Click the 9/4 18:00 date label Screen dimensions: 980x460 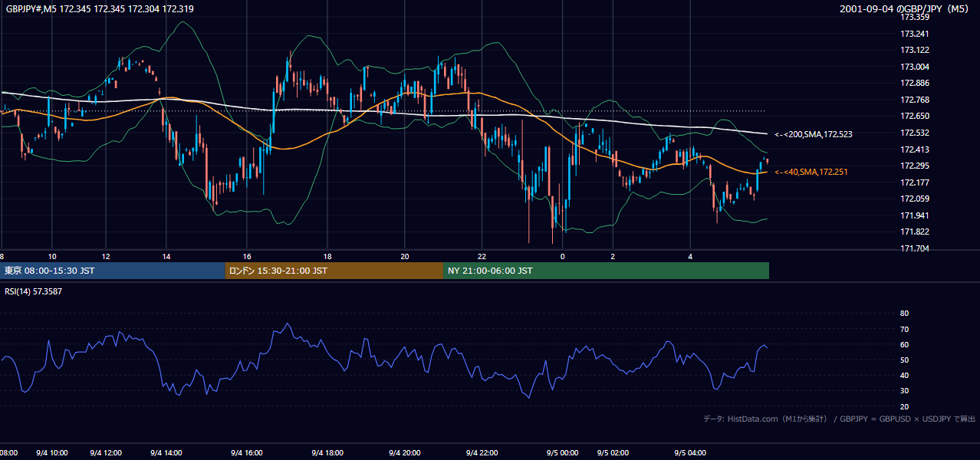click(x=327, y=453)
